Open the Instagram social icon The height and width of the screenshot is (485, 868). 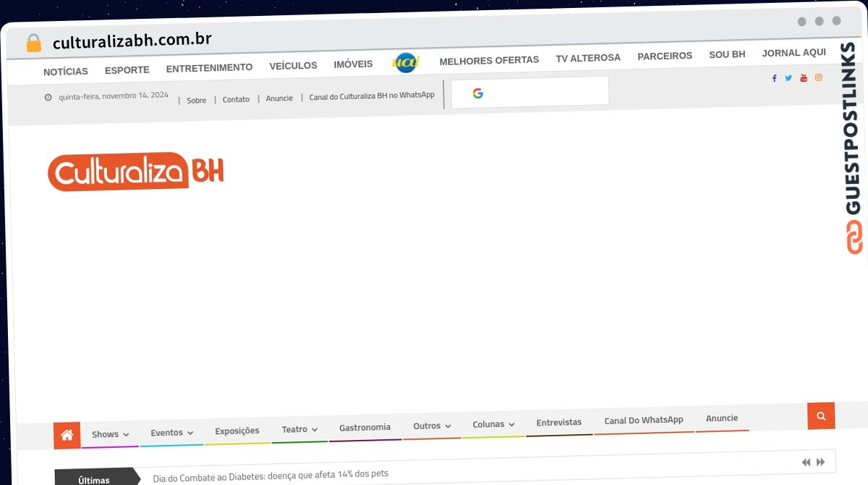(x=819, y=77)
